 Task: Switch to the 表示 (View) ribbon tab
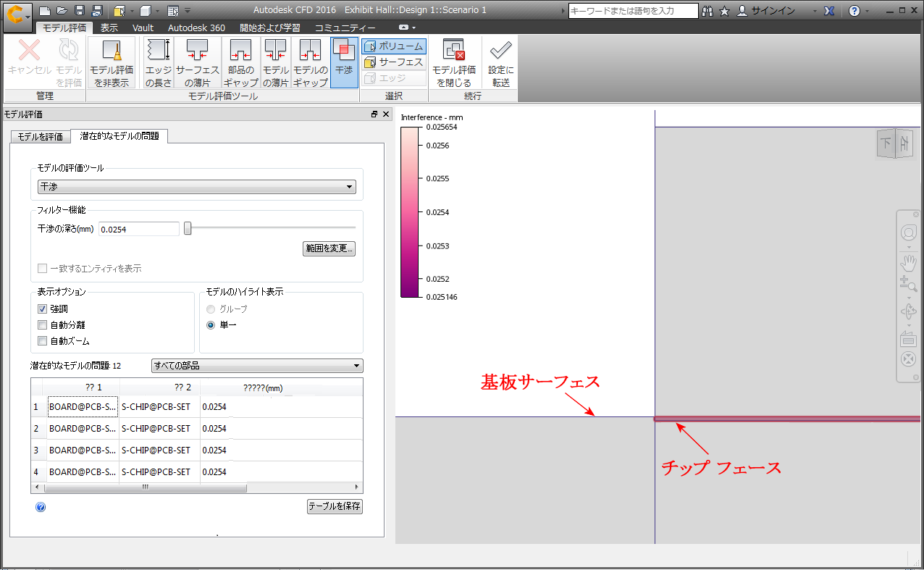point(109,28)
